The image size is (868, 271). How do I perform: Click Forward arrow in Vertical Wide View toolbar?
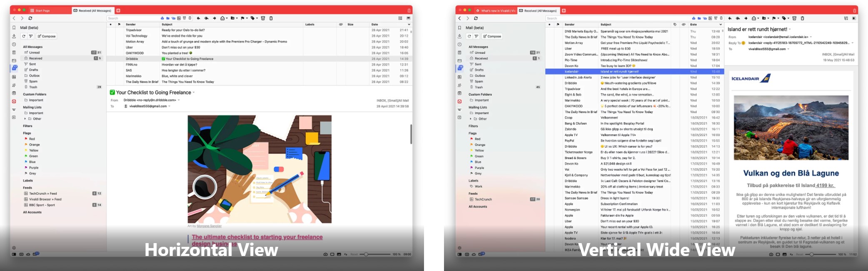[746, 18]
